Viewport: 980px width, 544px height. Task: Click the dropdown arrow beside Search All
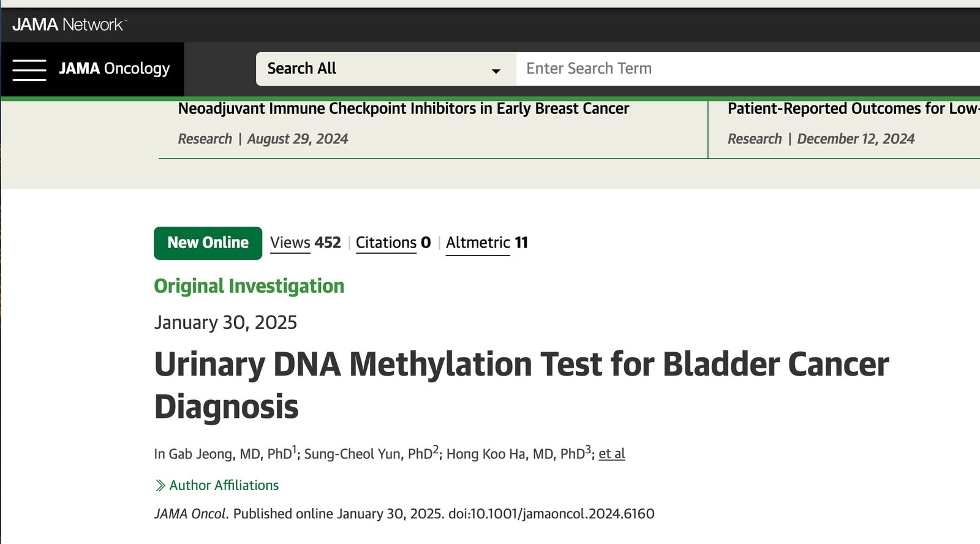coord(496,71)
